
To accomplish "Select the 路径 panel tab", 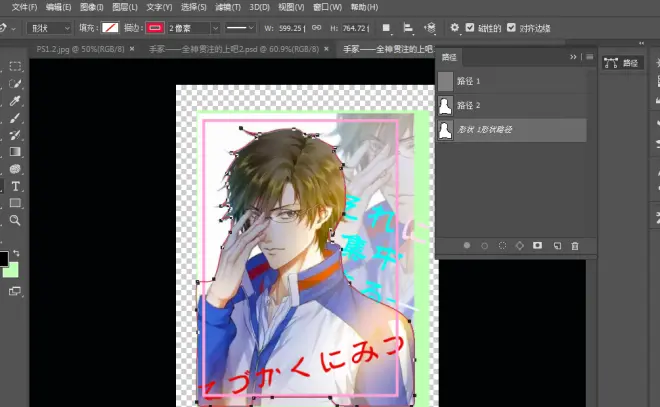I will coord(449,57).
